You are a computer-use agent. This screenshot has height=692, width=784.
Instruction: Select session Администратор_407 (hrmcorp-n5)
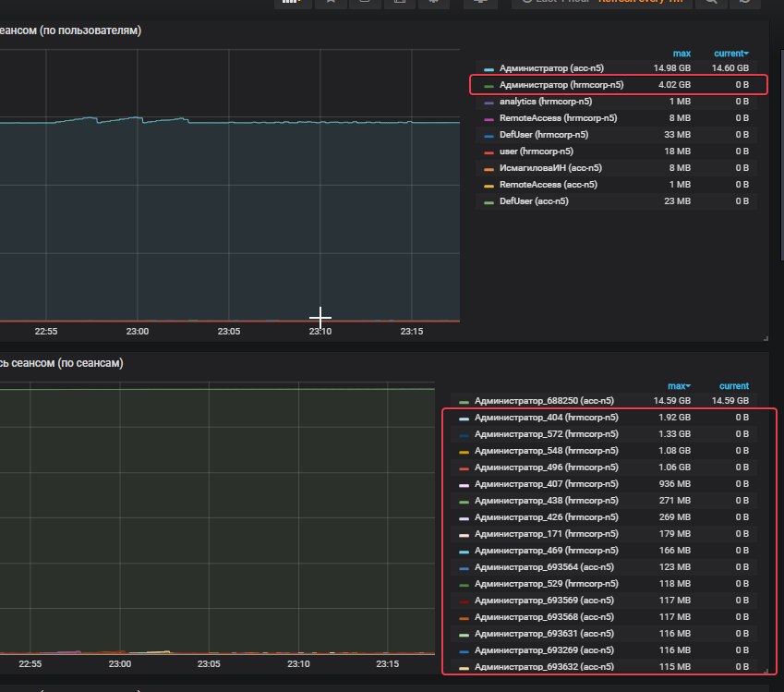546,484
